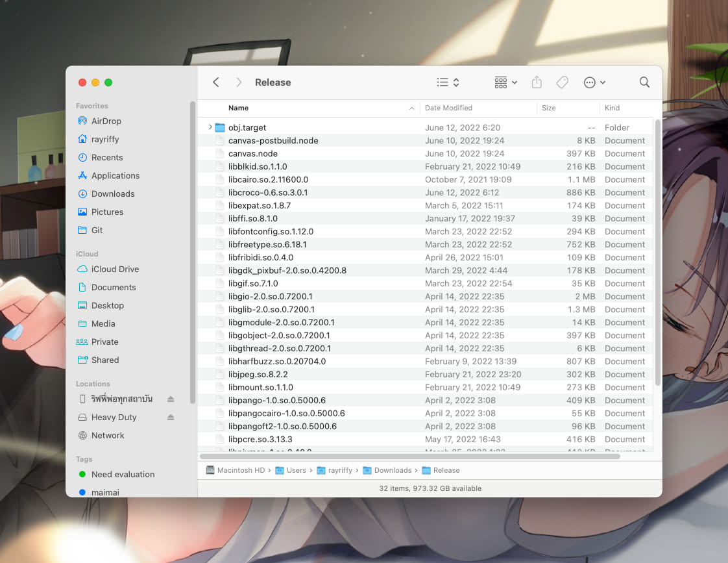Open Applications from the sidebar
Viewport: 728px width, 563px height.
coord(115,175)
